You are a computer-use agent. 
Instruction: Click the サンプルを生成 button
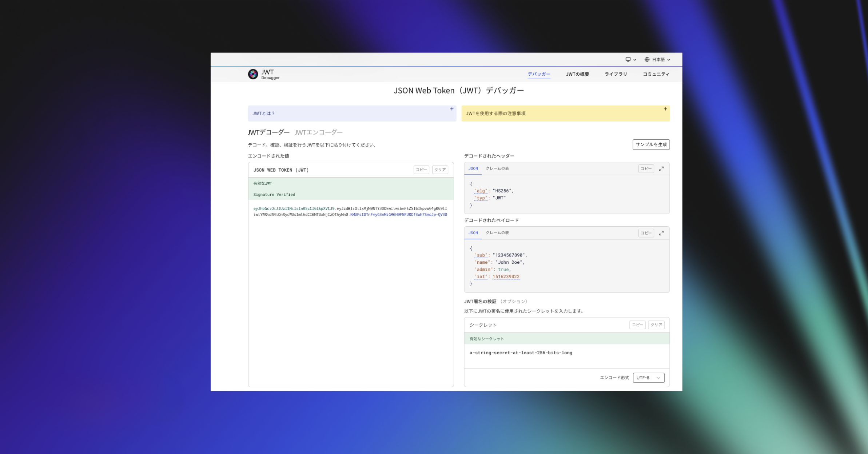coord(651,145)
